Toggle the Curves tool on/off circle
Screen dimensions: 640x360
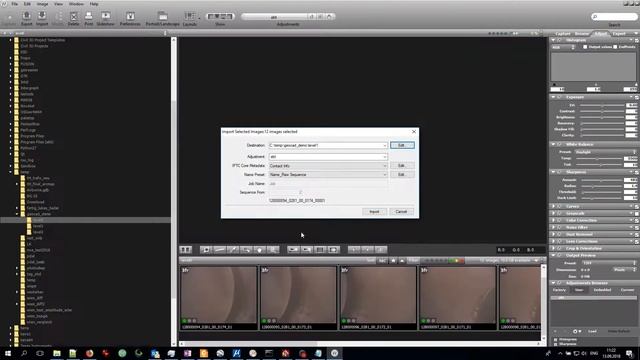click(x=560, y=207)
